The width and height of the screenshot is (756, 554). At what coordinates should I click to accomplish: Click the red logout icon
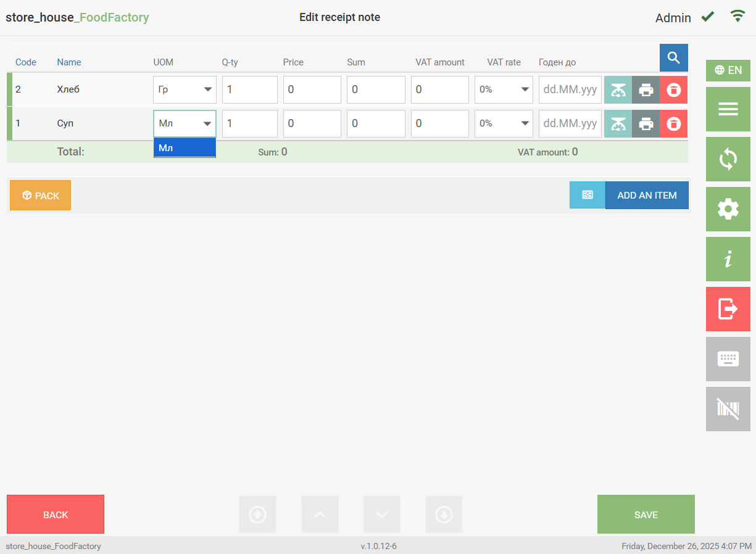pyautogui.click(x=728, y=309)
